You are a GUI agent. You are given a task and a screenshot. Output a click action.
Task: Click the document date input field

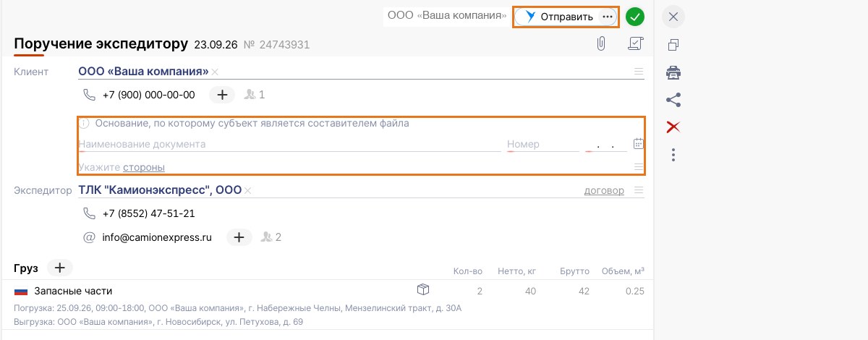coord(605,144)
